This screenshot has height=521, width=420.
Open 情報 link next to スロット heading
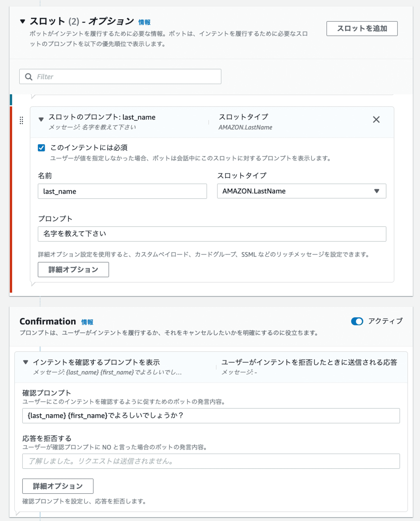(144, 22)
